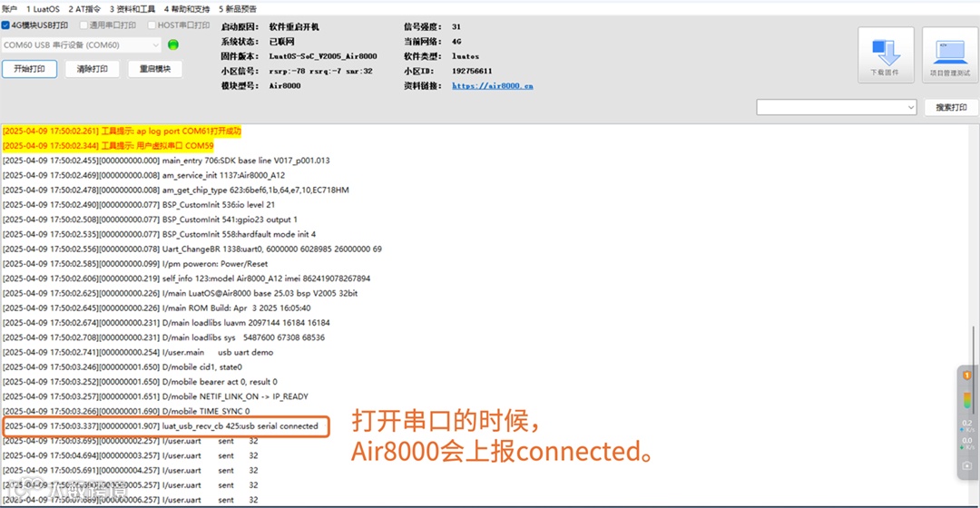Open the 2 AT指令 menu
This screenshot has height=508, width=980.
pyautogui.click(x=84, y=9)
